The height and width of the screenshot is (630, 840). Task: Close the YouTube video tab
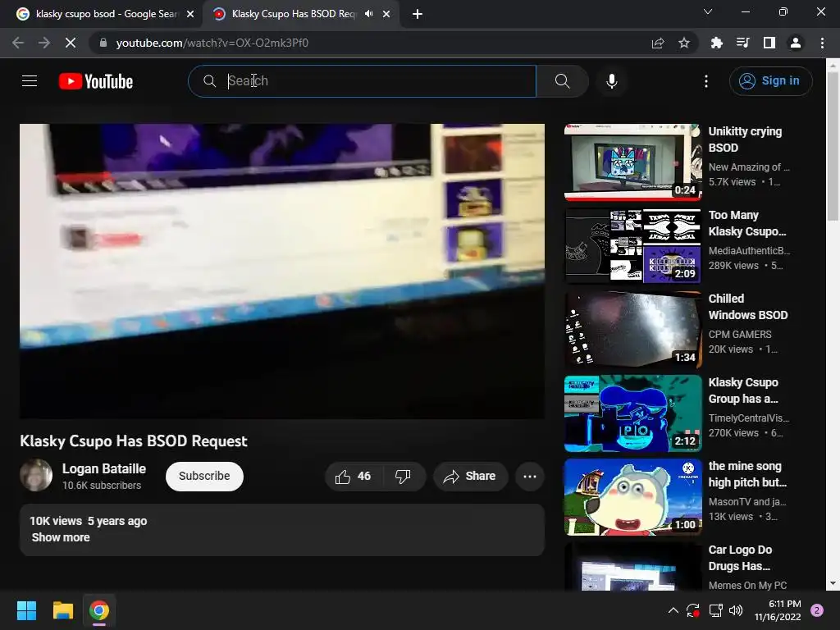386,14
